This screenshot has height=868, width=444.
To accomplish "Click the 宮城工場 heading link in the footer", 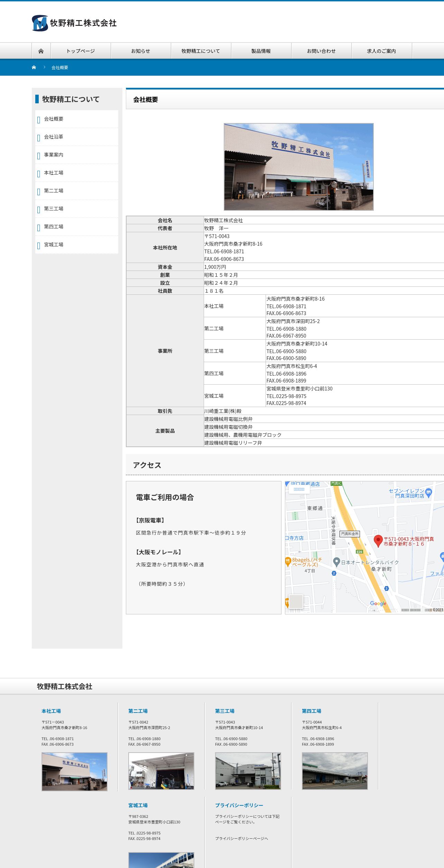I will tap(138, 805).
